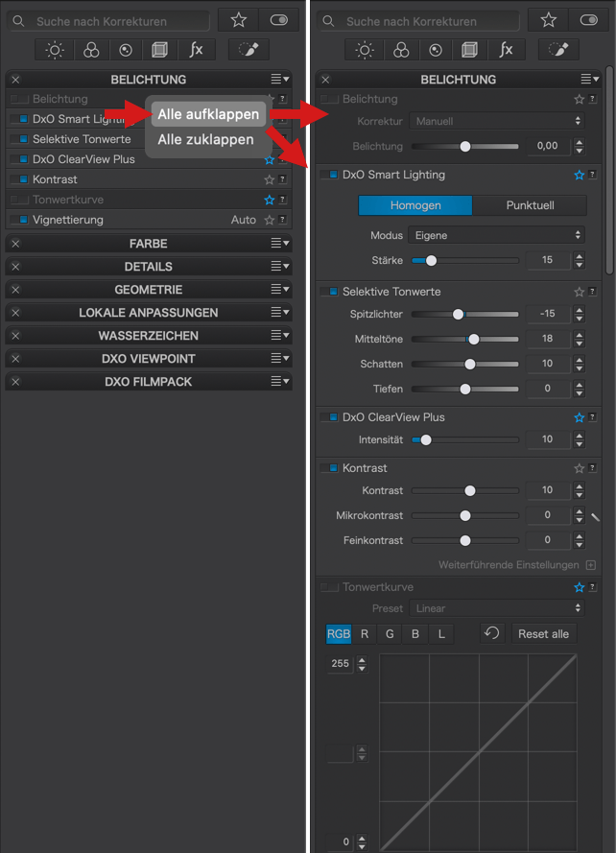616x853 pixels.
Task: Click the tone curve 255 stepper arrows
Action: pyautogui.click(x=362, y=664)
